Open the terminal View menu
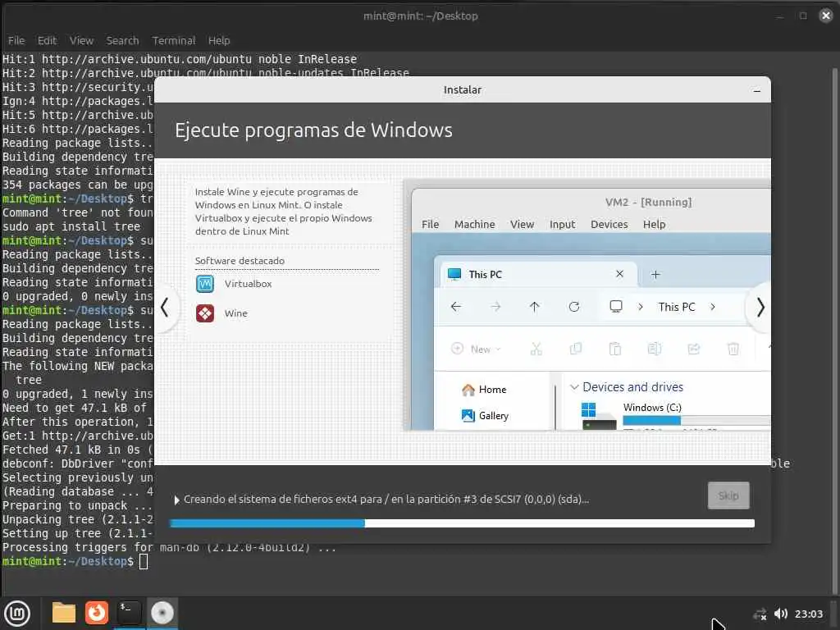The height and width of the screenshot is (630, 840). click(x=81, y=41)
